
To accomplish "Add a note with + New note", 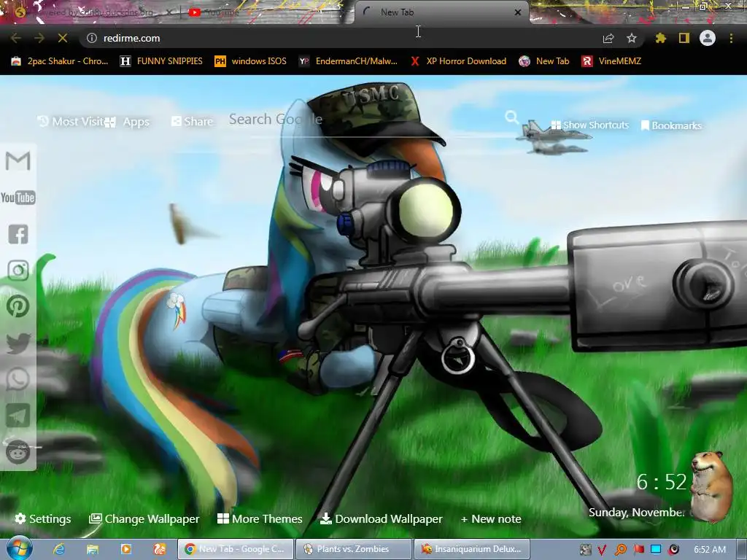I will tap(491, 518).
